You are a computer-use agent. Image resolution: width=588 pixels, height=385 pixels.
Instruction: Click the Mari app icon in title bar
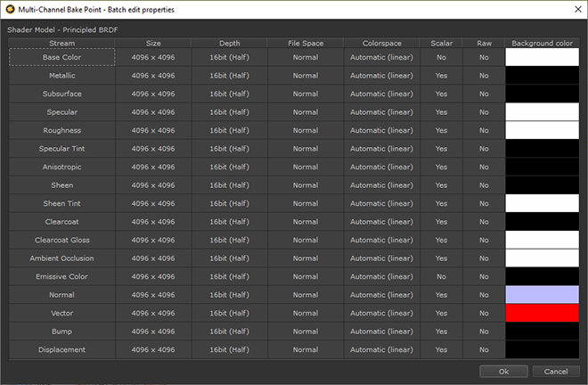(11, 9)
